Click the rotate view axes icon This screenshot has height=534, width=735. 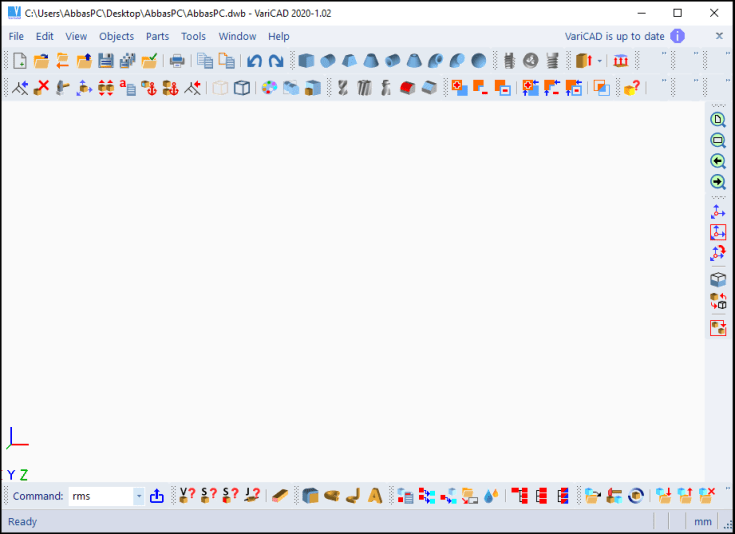pos(718,253)
